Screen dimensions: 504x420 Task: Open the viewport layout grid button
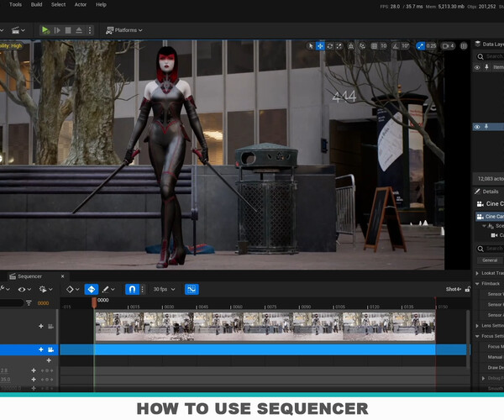pyautogui.click(x=464, y=46)
